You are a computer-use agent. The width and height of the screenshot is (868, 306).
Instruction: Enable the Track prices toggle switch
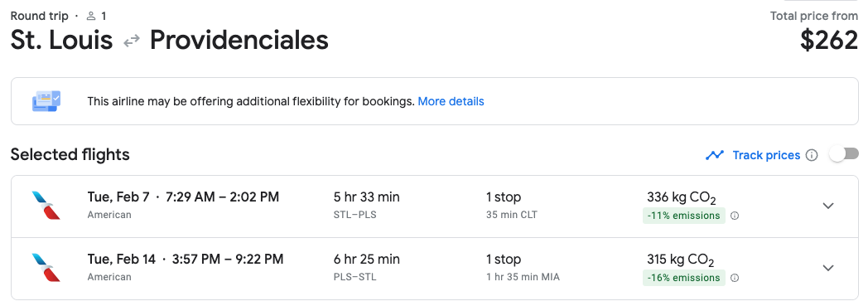(x=844, y=154)
